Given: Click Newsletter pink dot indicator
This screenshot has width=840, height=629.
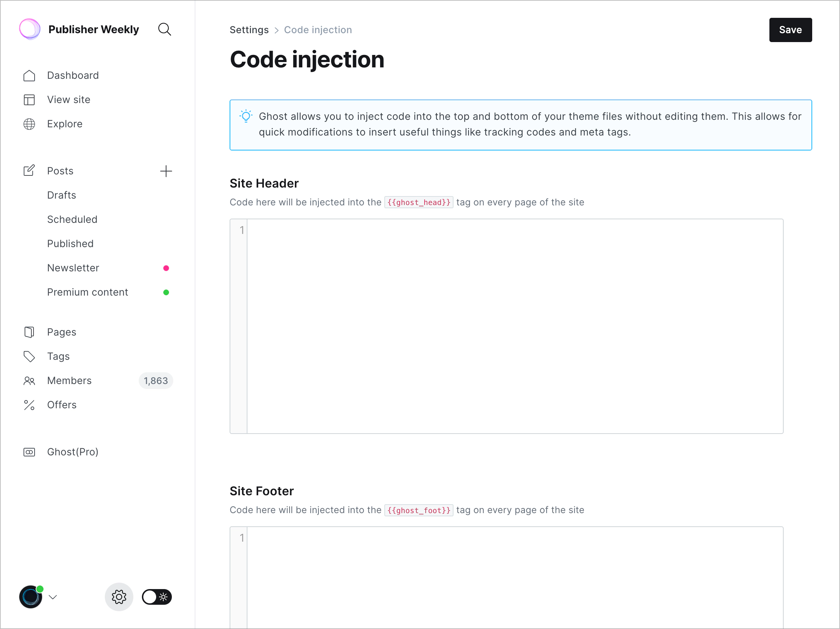Looking at the screenshot, I should click(x=166, y=268).
